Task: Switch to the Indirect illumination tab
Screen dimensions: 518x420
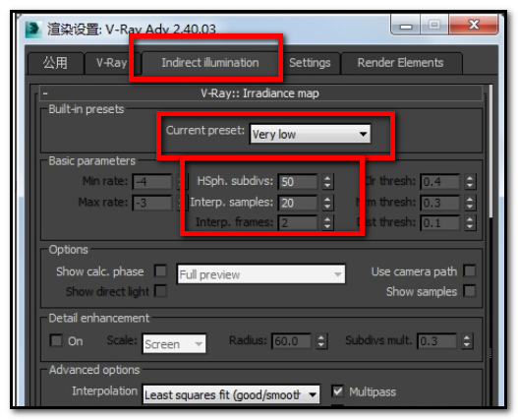Action: tap(210, 63)
